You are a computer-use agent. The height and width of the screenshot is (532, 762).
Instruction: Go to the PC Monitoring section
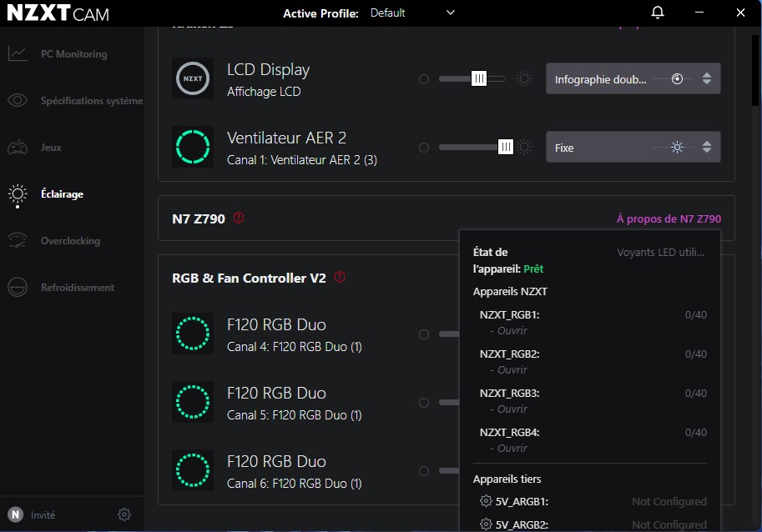click(x=73, y=54)
